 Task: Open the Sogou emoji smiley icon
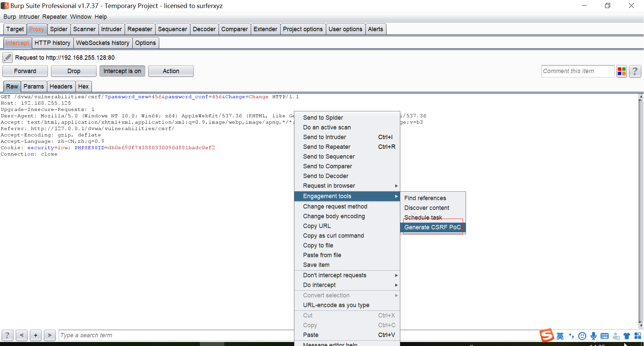coord(582,336)
